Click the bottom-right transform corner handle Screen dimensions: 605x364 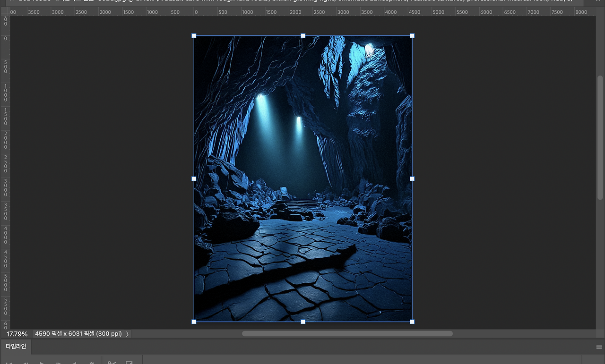412,322
